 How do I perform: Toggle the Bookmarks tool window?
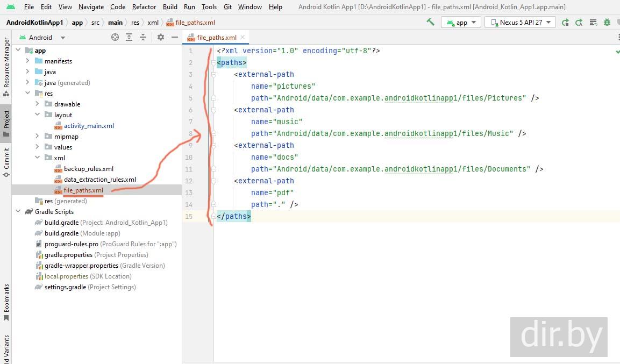(6, 302)
